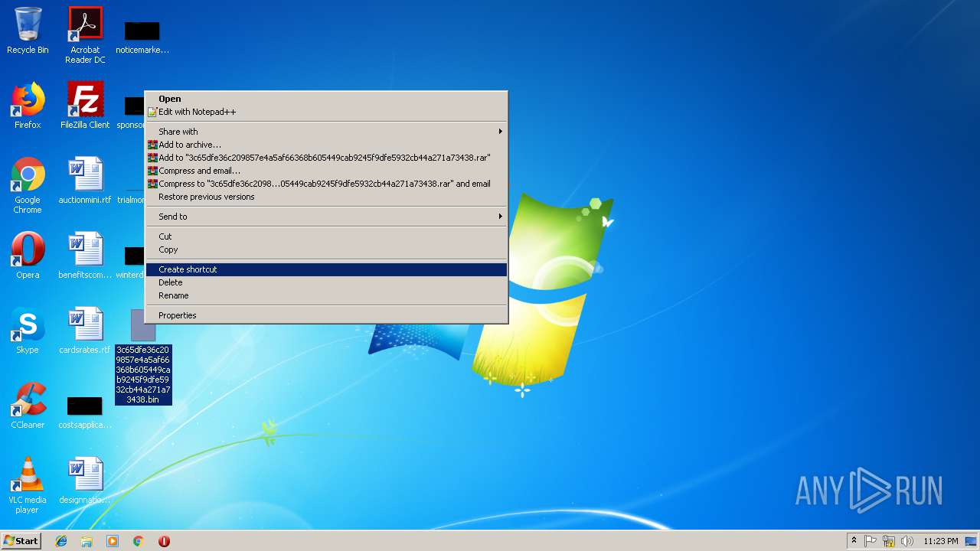Open the Recycle Bin desktop icon
The width and height of the screenshot is (980, 551).
coord(28,31)
